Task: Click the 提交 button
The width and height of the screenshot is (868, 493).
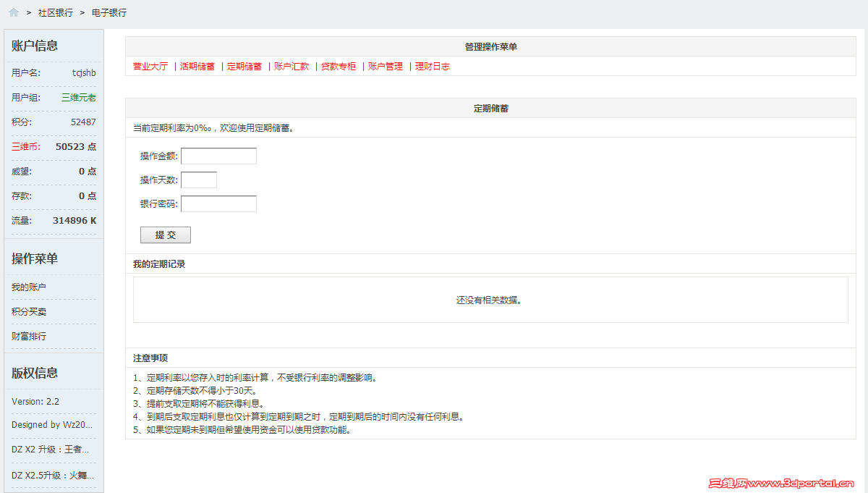Action: pos(166,235)
